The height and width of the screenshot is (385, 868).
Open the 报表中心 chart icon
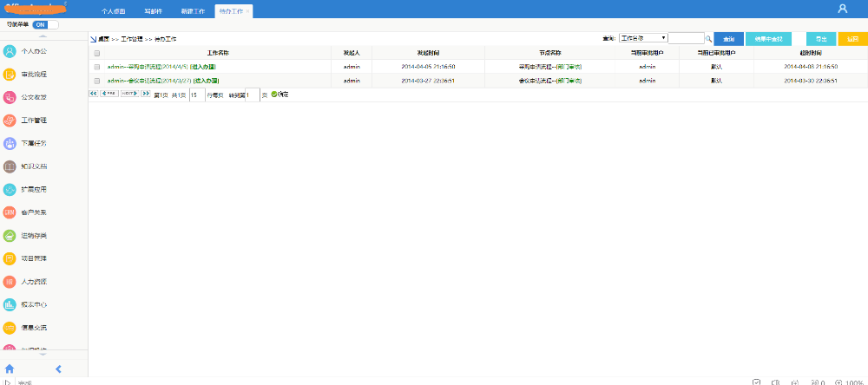click(10, 304)
